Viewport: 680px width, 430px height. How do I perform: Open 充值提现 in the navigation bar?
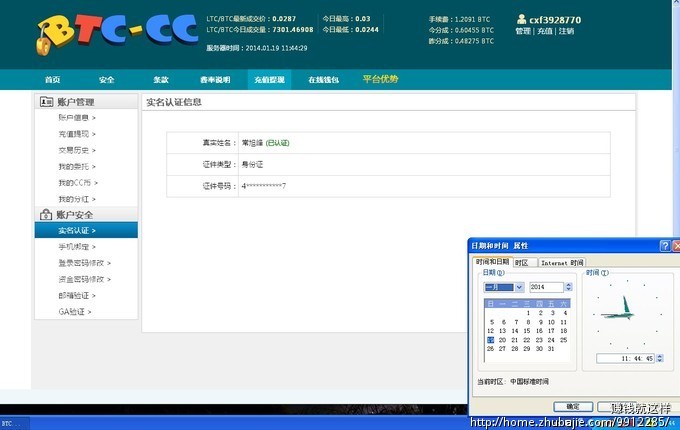tap(269, 80)
